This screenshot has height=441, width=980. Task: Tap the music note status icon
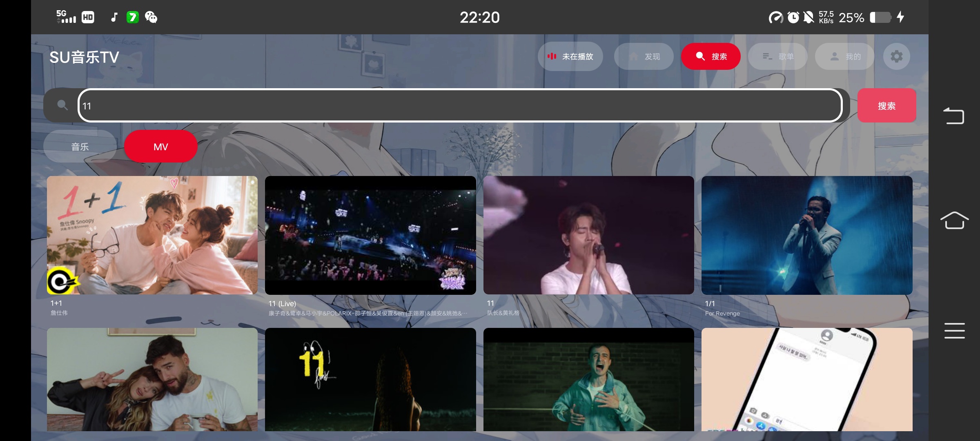114,17
